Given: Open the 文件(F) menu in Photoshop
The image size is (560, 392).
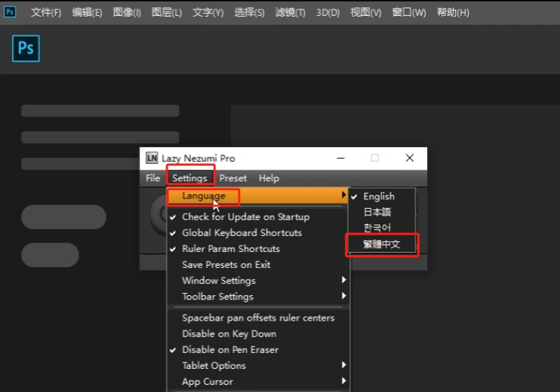Looking at the screenshot, I should (46, 12).
